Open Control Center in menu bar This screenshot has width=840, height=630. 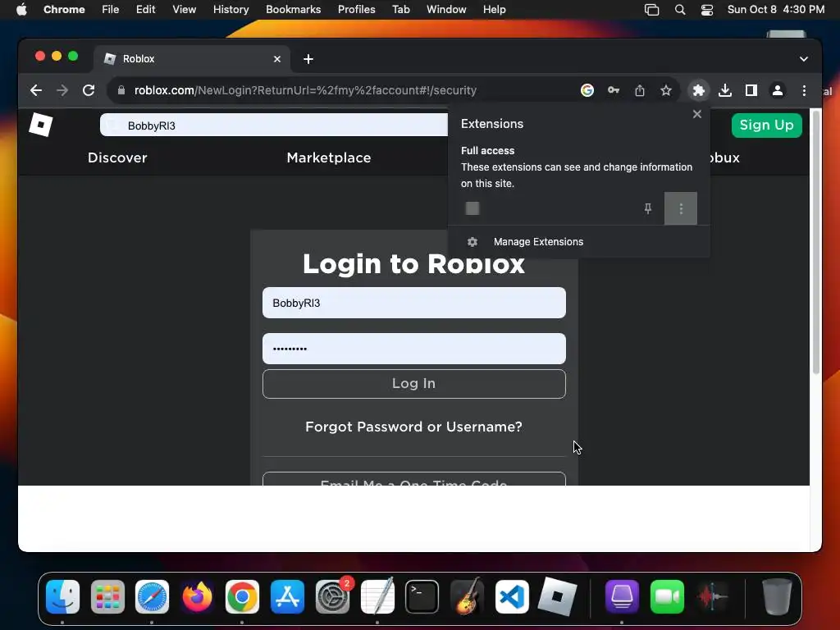tap(707, 9)
